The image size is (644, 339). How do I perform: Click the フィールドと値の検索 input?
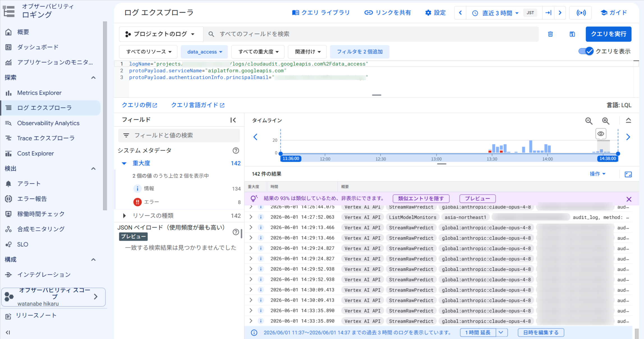click(x=179, y=135)
